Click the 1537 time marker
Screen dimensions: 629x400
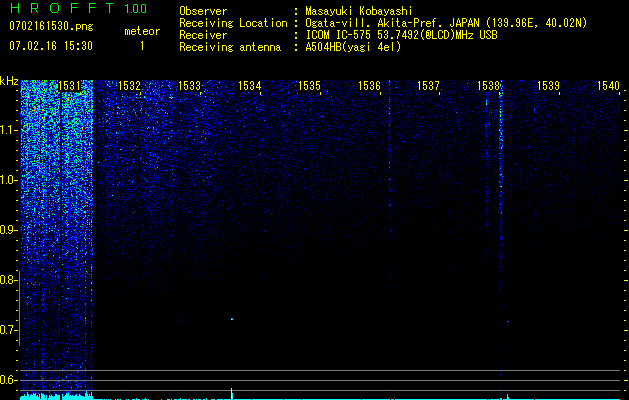428,85
